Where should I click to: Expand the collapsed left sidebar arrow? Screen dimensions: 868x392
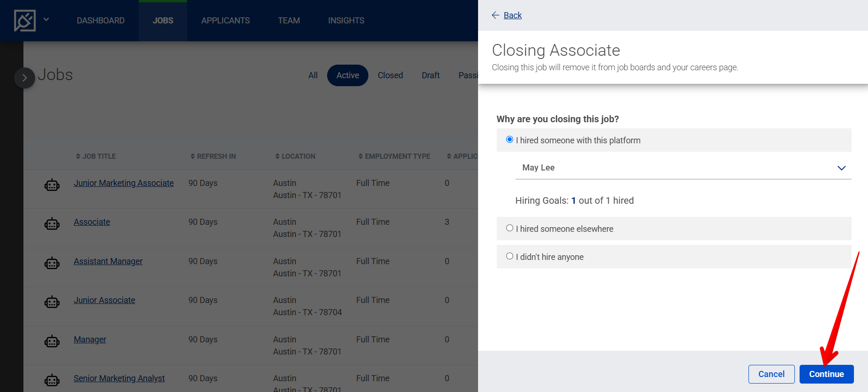tap(24, 78)
